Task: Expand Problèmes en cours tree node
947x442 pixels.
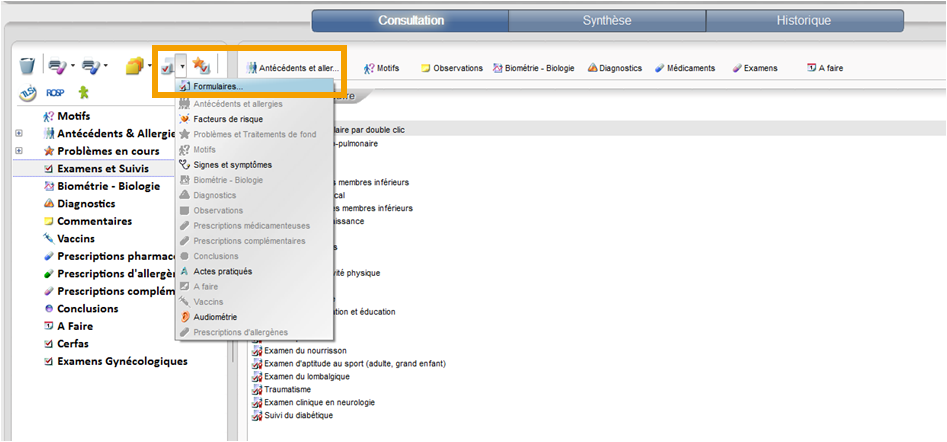Action: pos(19,151)
